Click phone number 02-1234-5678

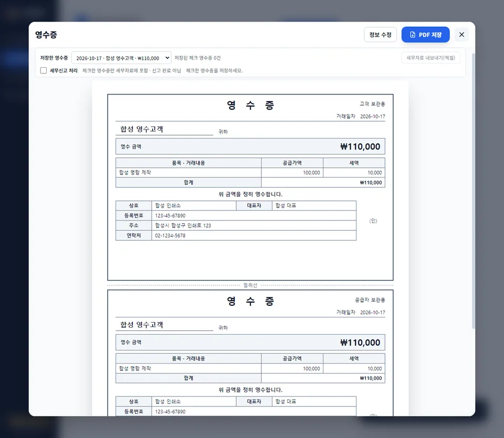click(x=170, y=236)
